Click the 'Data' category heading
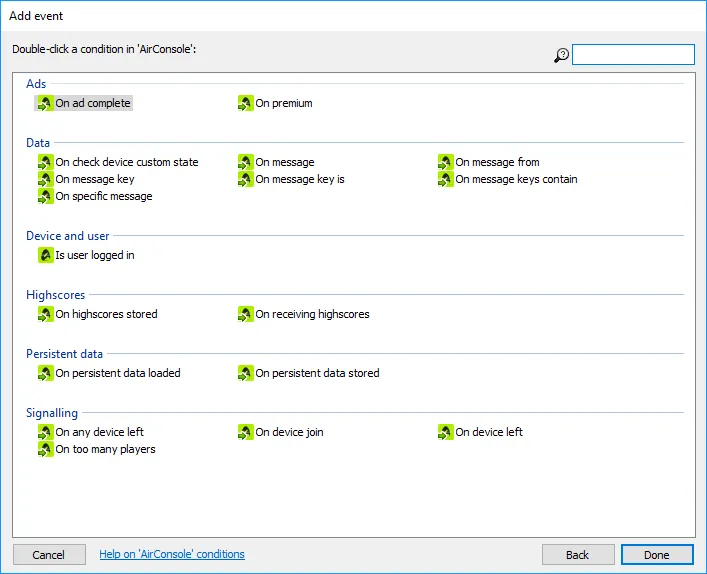 pos(38,143)
